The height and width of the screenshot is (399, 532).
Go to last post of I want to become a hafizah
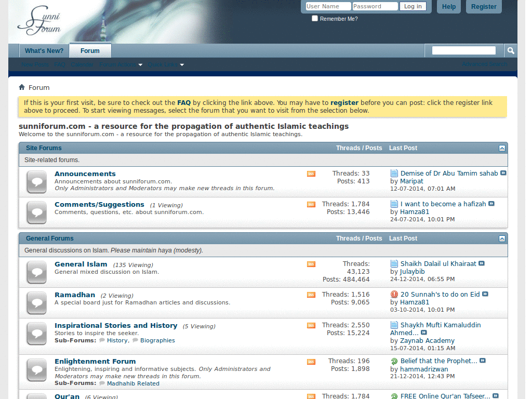pos(491,204)
